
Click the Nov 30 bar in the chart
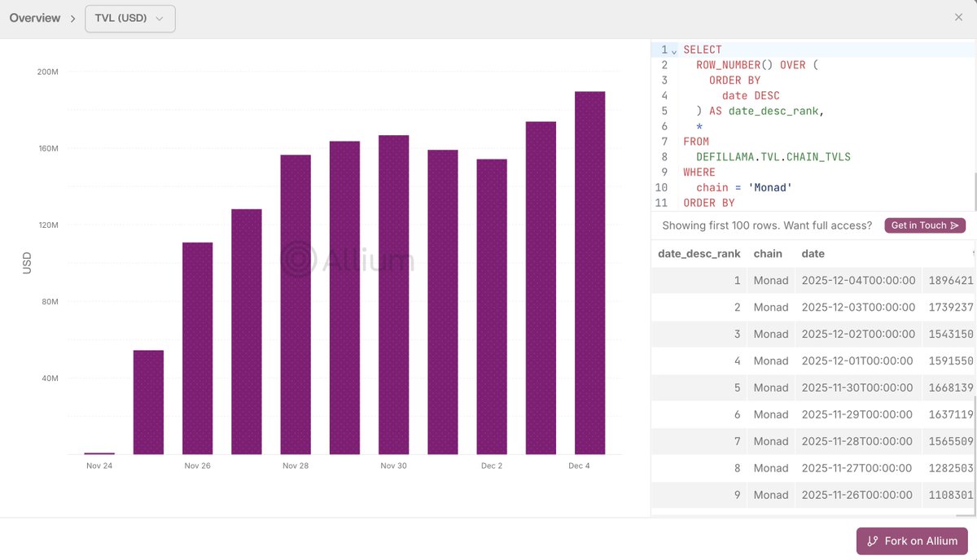tap(393, 295)
